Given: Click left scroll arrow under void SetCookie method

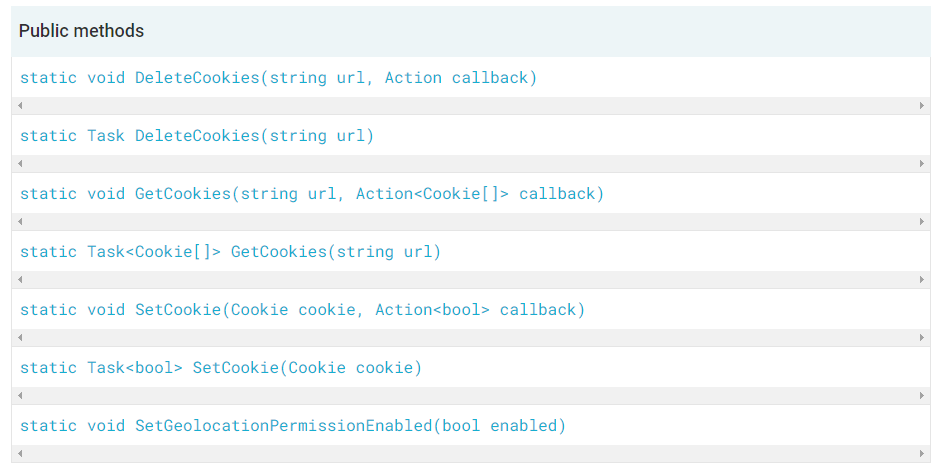Looking at the screenshot, I should click(x=20, y=338).
